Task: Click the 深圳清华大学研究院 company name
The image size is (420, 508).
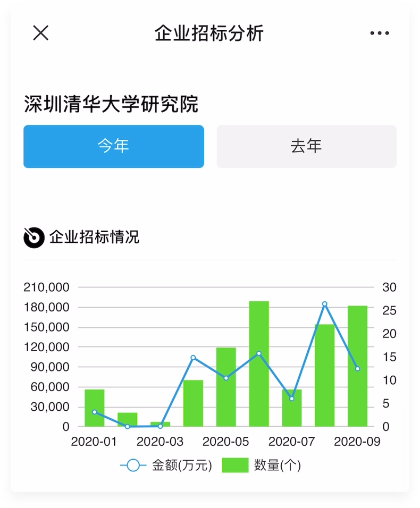Action: 111,104
